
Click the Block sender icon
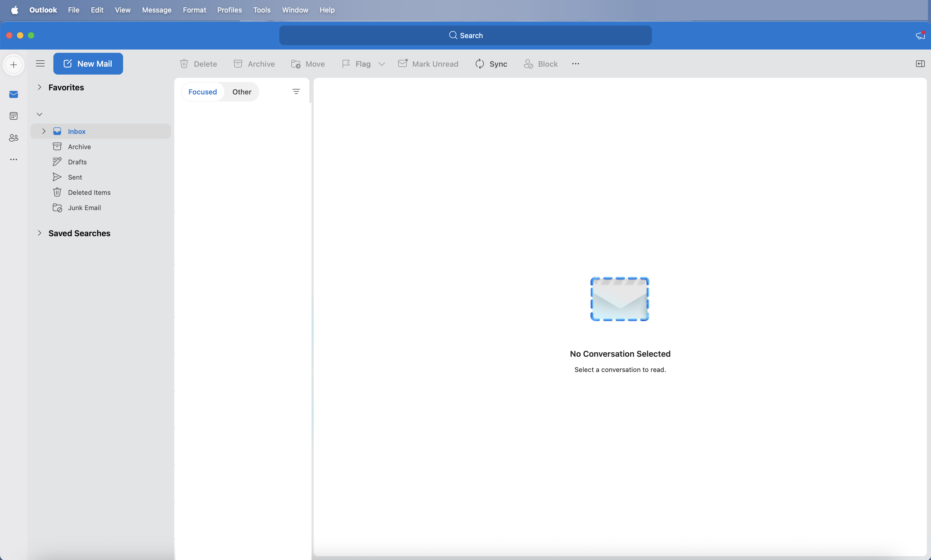(528, 64)
